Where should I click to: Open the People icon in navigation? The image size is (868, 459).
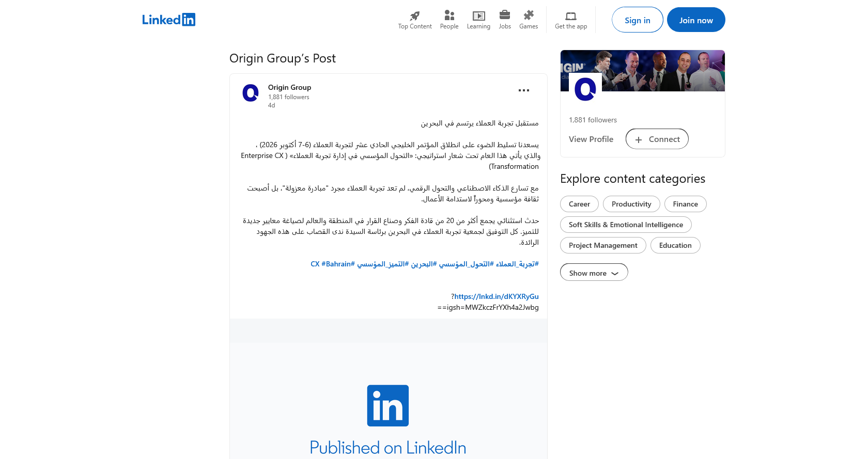pos(449,15)
